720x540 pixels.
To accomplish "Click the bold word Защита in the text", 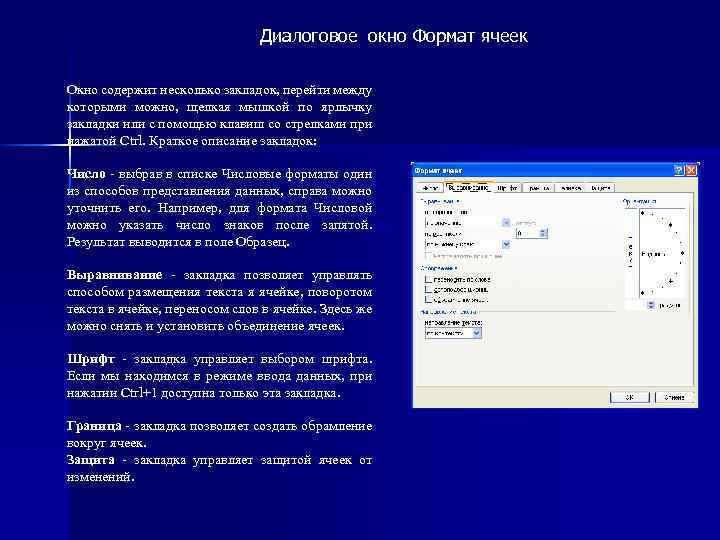I will coord(91,460).
